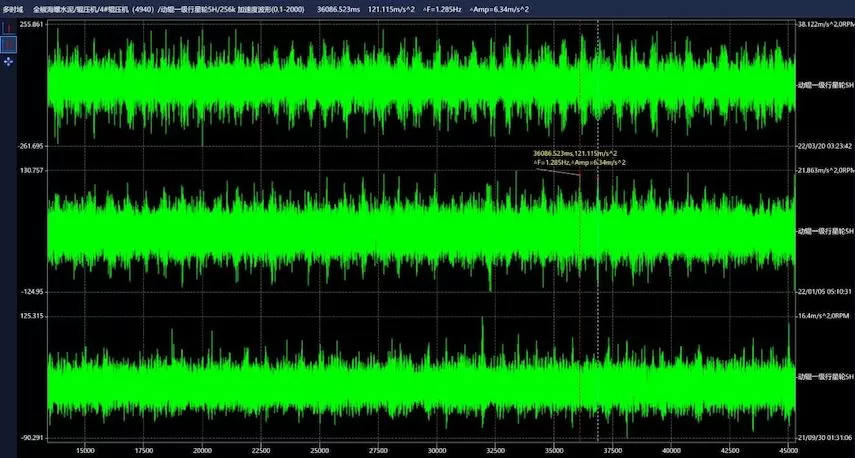855x458 pixels.
Task: Click the 22/03/20 03:23:42 timestamp label
Action: pyautogui.click(x=823, y=145)
